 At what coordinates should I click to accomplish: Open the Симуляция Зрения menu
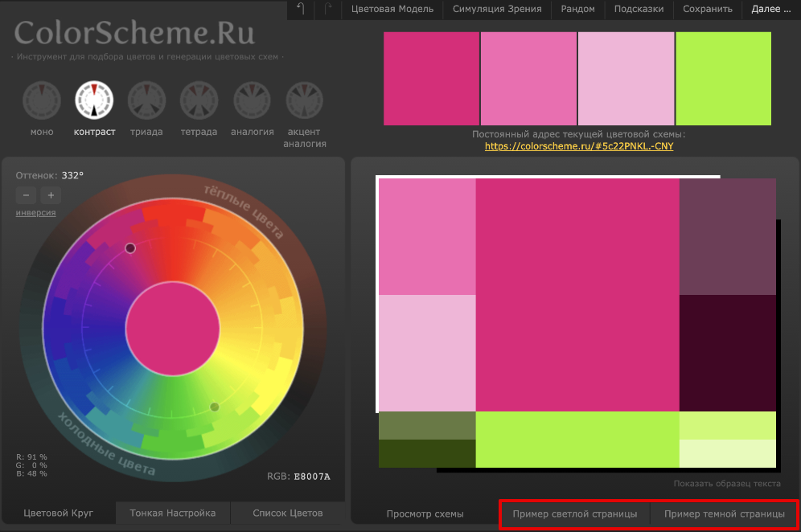[x=497, y=10]
